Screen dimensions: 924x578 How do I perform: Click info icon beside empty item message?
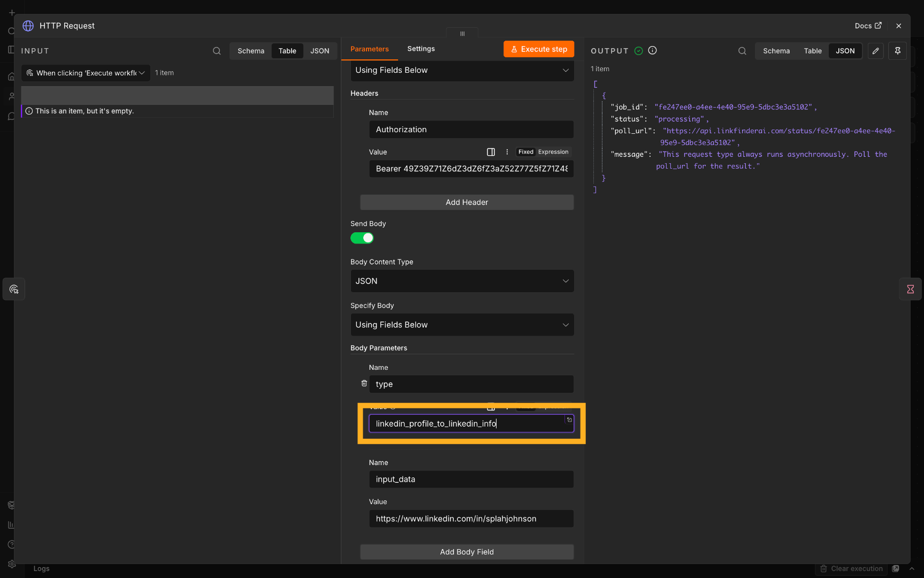coord(29,111)
